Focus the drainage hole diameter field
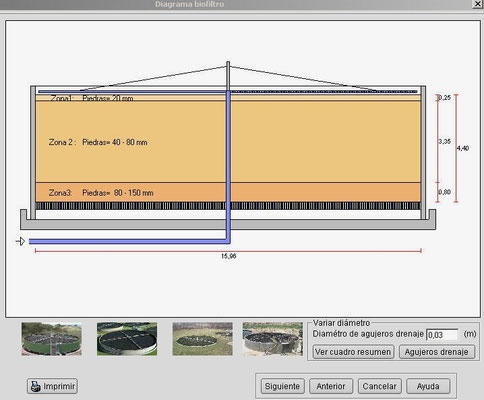Viewport: 484px width, 400px height. (x=443, y=334)
